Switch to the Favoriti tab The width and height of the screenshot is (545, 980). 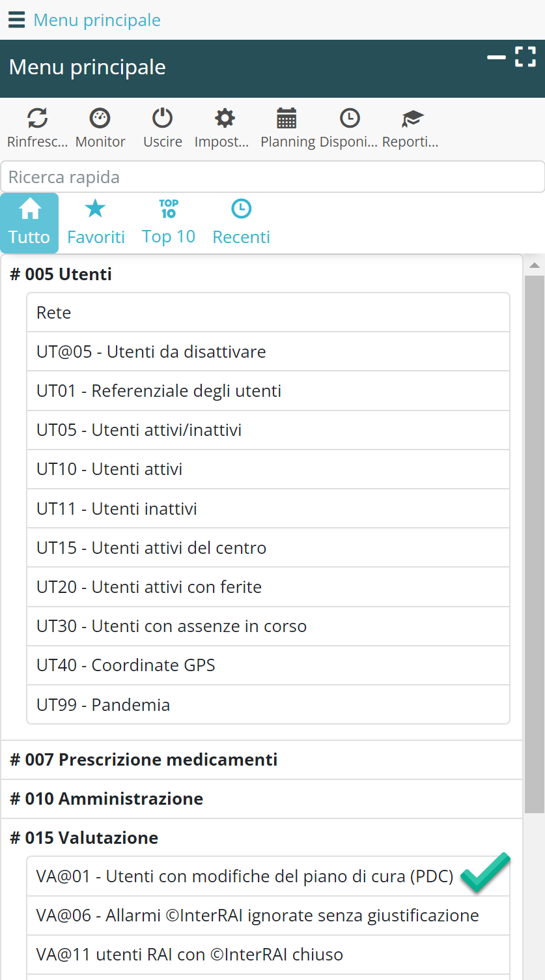tap(96, 223)
